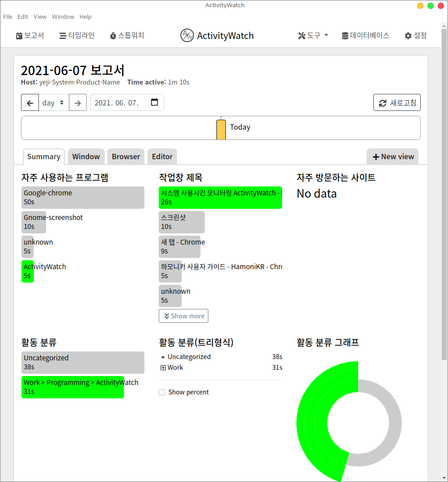The height and width of the screenshot is (482, 448).
Task: Switch to the Window tab
Action: [86, 157]
